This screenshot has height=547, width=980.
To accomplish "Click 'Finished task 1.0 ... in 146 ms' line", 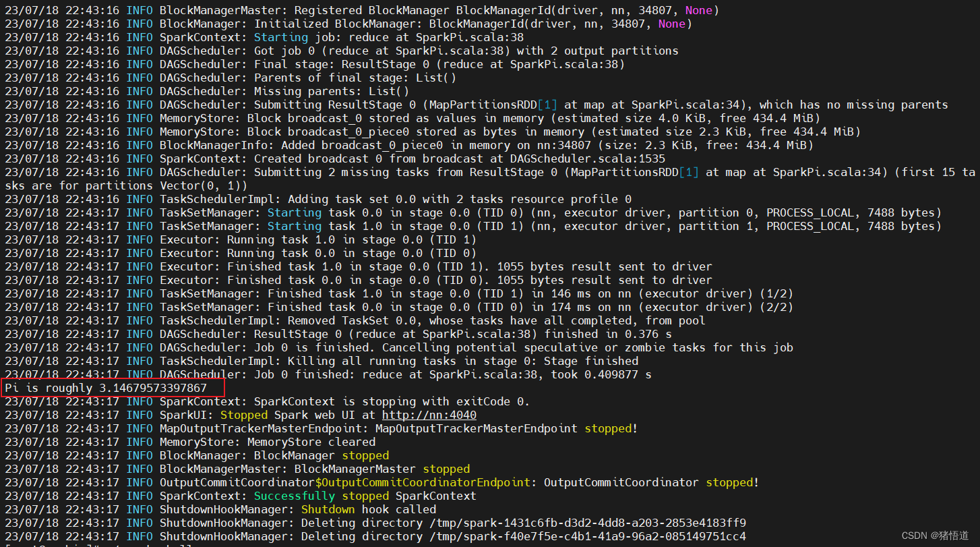I will point(399,293).
